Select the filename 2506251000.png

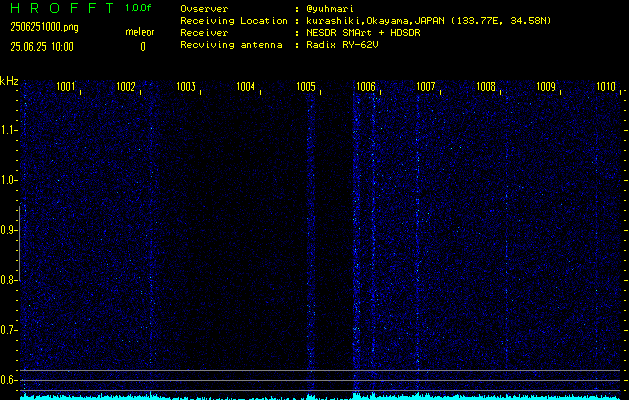pyautogui.click(x=44, y=28)
